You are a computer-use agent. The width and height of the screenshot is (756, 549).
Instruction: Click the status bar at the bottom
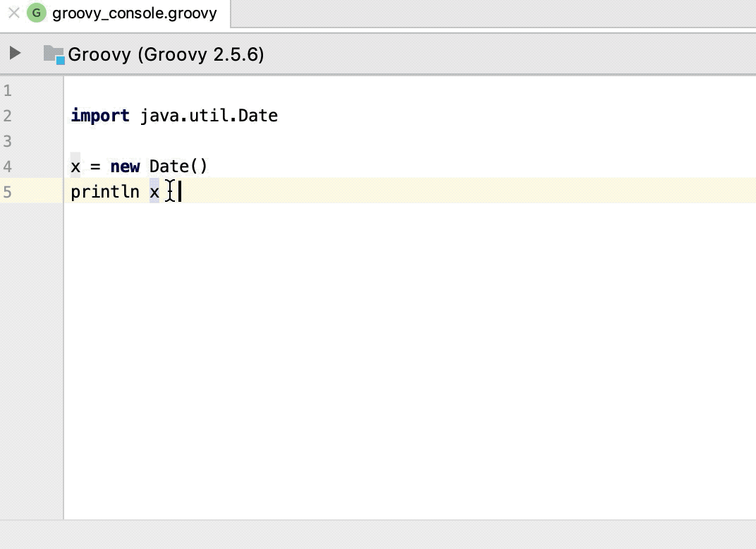(378, 536)
